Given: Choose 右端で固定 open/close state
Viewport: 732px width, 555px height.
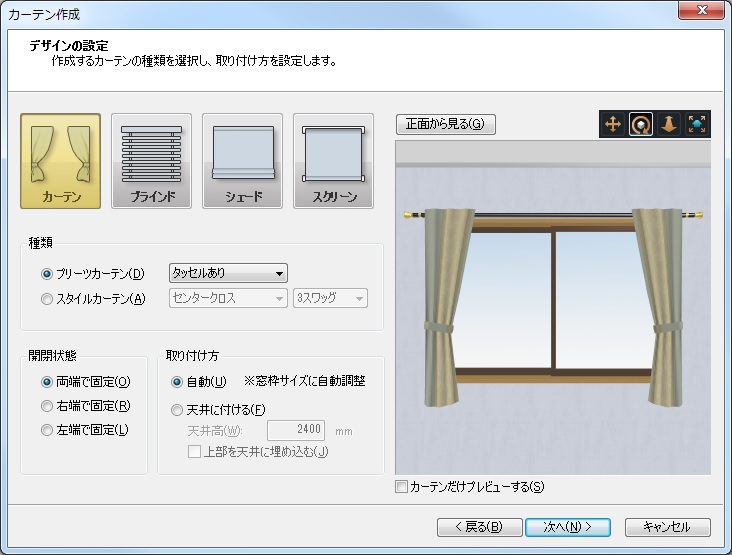Looking at the screenshot, I should pyautogui.click(x=47, y=406).
